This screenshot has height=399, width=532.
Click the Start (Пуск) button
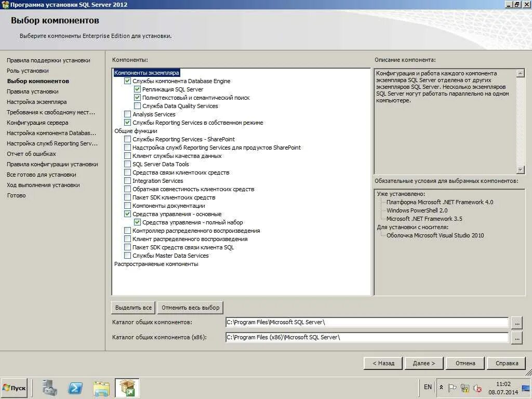(x=14, y=388)
